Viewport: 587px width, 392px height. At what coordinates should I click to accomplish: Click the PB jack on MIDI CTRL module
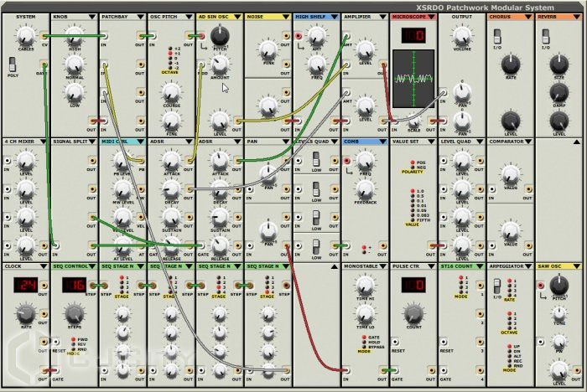tap(141, 161)
